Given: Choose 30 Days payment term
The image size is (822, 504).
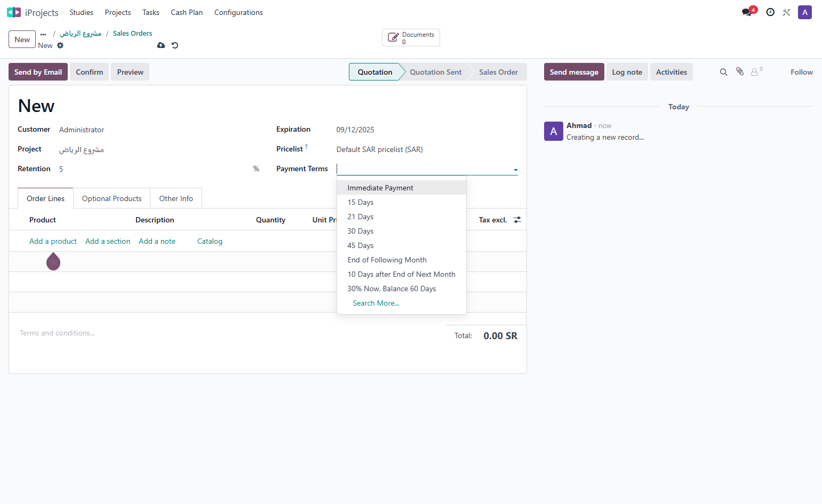Looking at the screenshot, I should [402, 231].
